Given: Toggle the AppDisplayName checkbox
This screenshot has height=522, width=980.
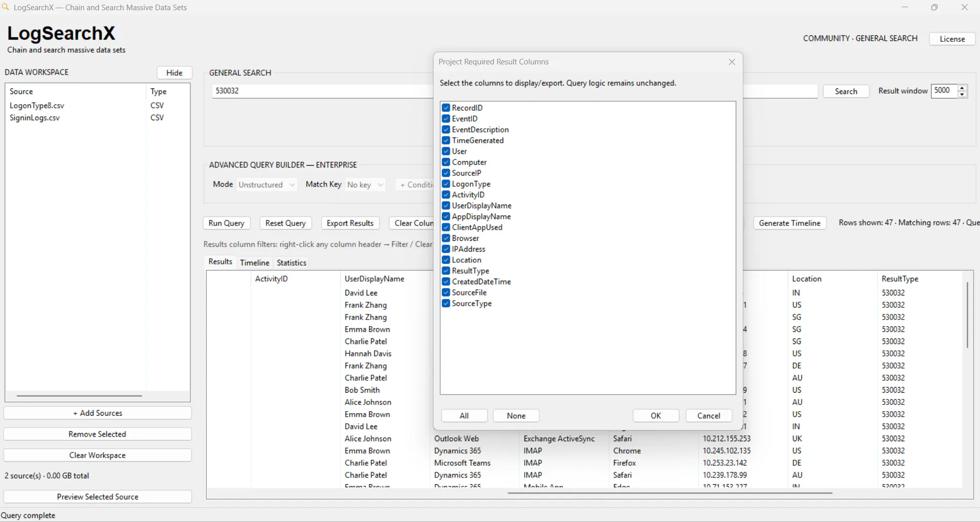Looking at the screenshot, I should click(x=446, y=216).
